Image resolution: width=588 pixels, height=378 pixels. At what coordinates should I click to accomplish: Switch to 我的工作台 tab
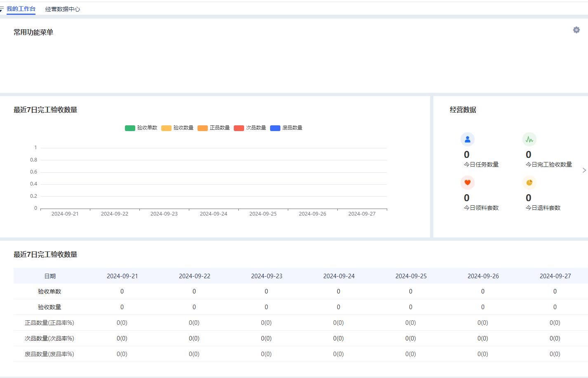(21, 9)
